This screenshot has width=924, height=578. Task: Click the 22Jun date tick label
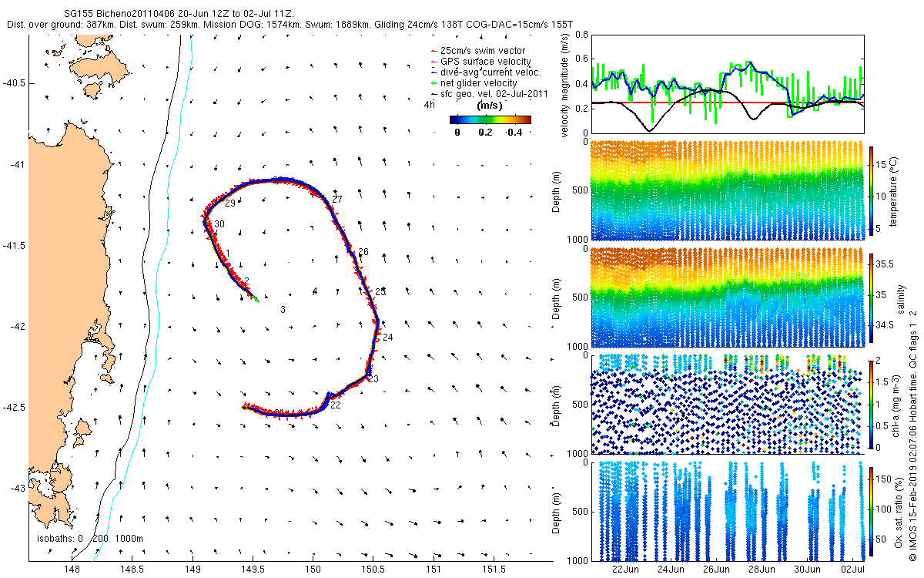tap(624, 570)
